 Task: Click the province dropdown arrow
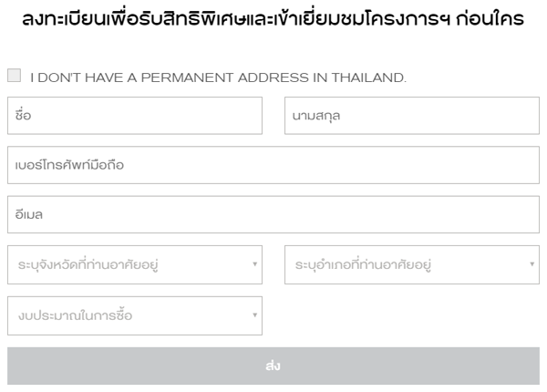(254, 265)
